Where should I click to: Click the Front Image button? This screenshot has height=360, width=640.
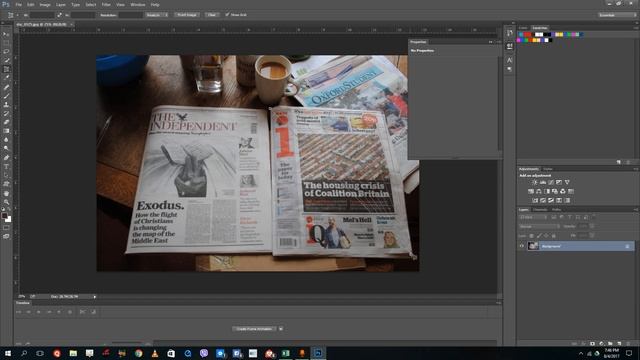187,15
